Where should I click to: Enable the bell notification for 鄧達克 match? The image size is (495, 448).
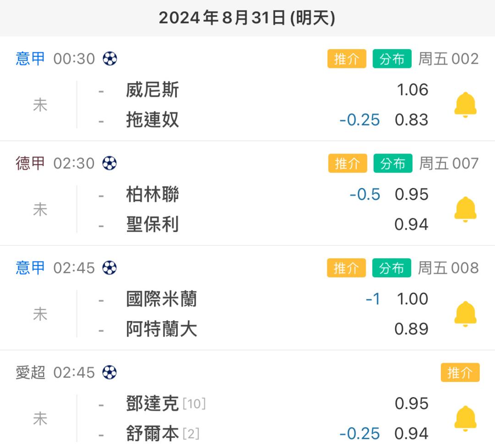[465, 419]
